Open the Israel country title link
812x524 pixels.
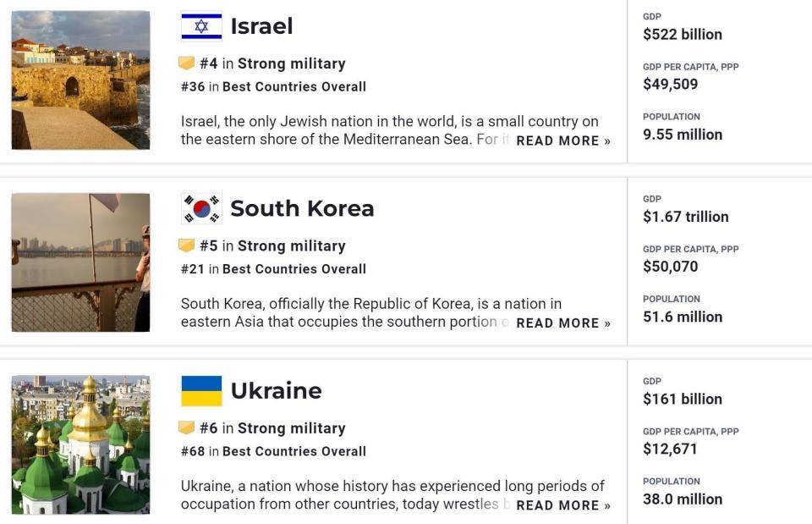(261, 26)
